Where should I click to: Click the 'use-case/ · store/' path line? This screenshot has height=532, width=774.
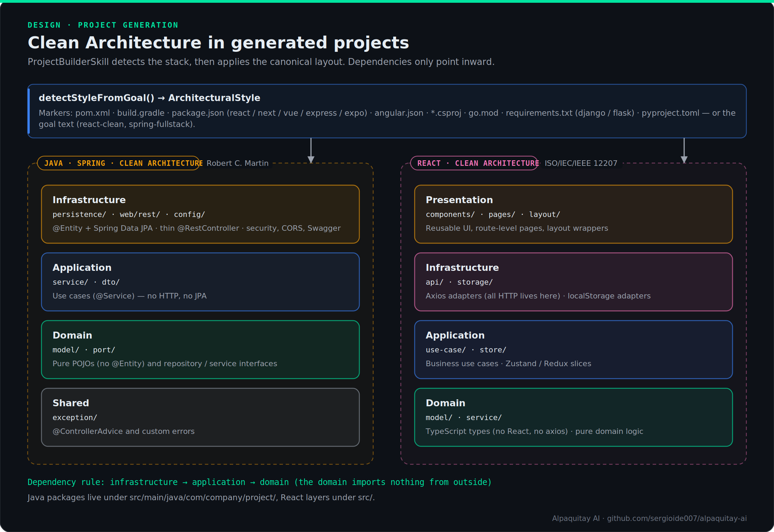(x=466, y=350)
